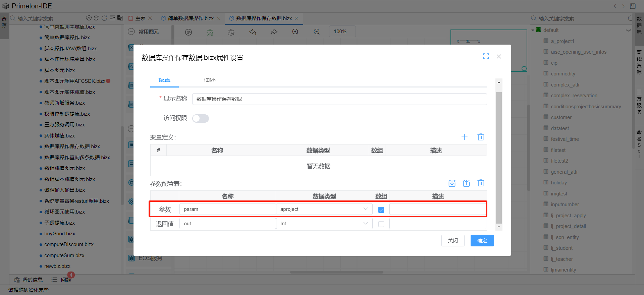The width and height of the screenshot is (644, 295).
Task: Click the blue 确定 confirm button
Action: (x=482, y=241)
